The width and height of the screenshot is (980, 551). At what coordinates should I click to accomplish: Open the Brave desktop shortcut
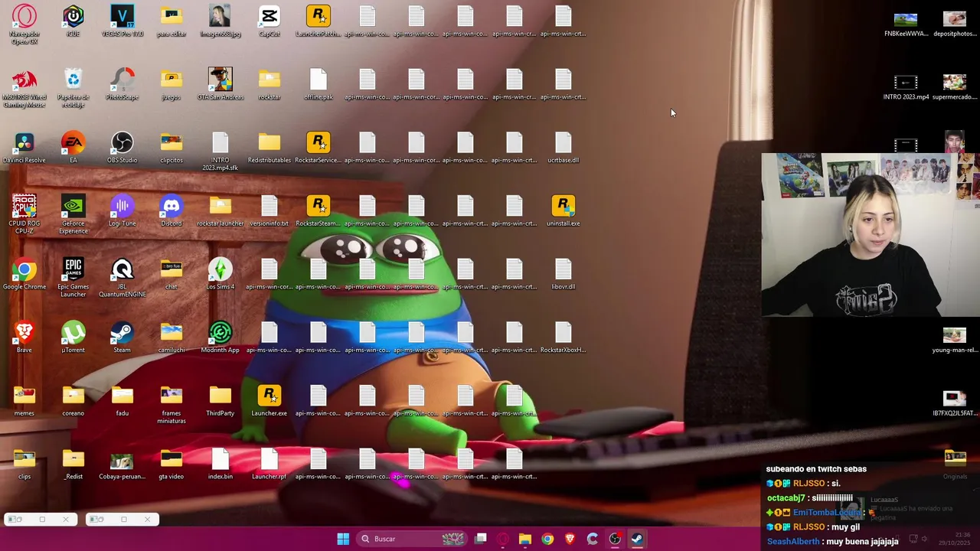24,337
